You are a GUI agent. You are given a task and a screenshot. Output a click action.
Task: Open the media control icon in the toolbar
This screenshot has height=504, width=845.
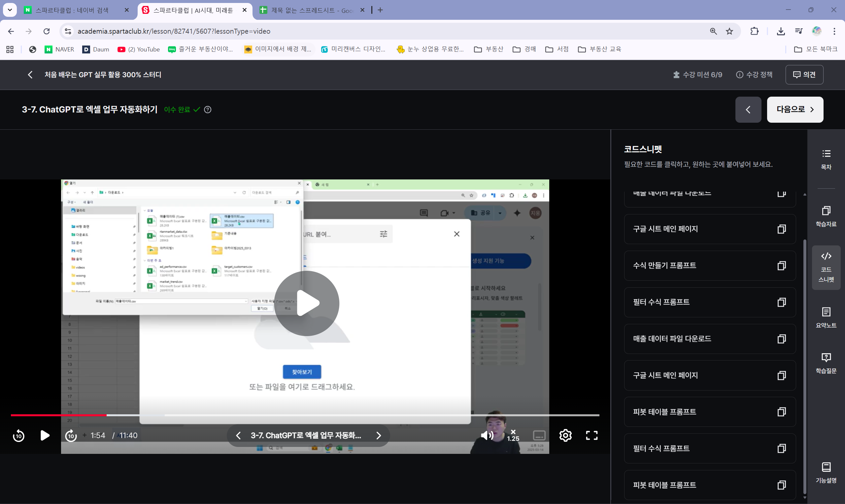tap(799, 31)
